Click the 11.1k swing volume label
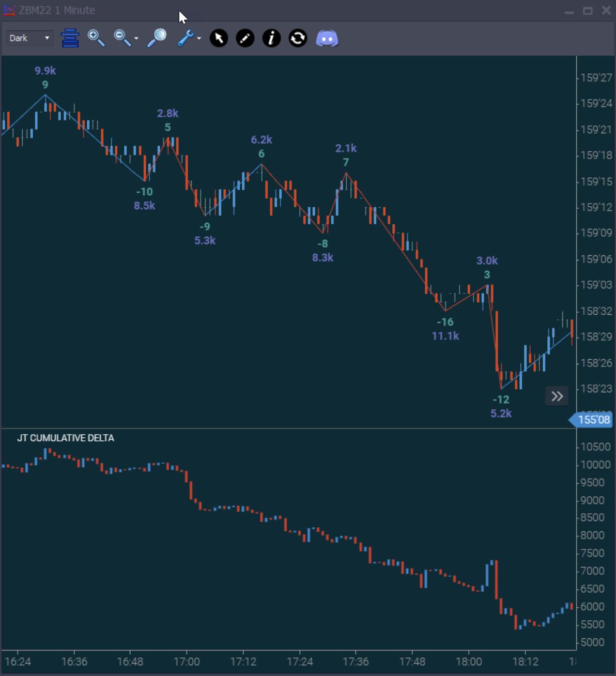The height and width of the screenshot is (676, 616). pos(445,336)
